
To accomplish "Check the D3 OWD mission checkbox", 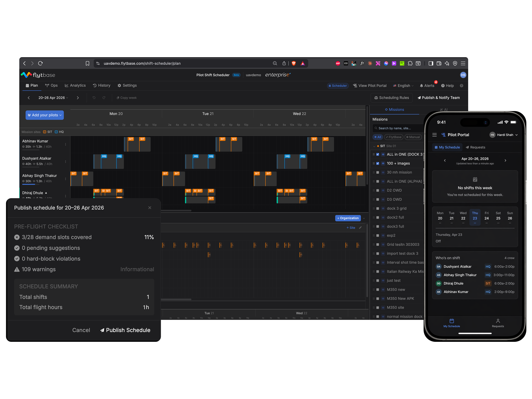I will [378, 199].
